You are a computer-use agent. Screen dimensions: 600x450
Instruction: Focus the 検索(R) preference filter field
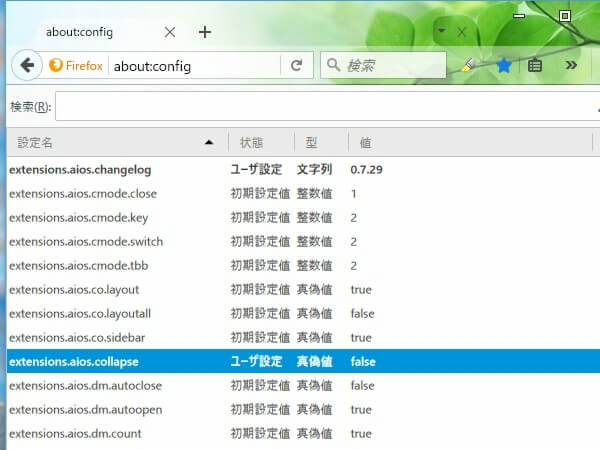(328, 106)
